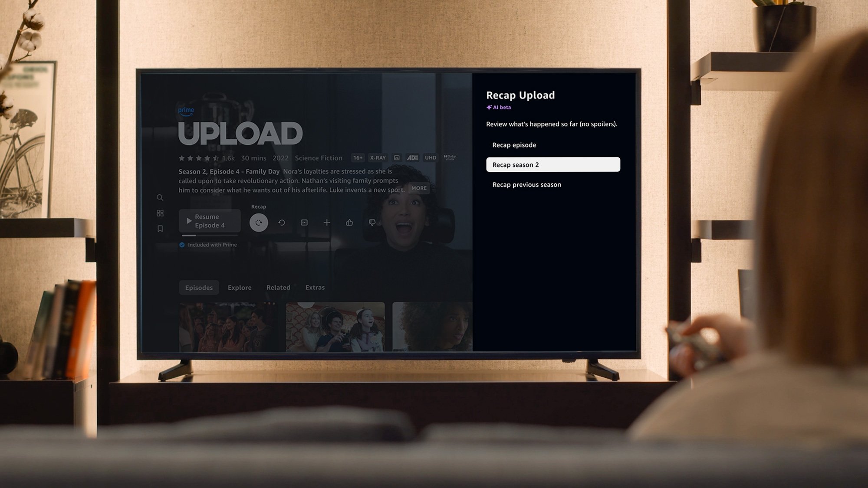Click Resume Episode 4 button
This screenshot has width=868, height=488.
(x=209, y=220)
